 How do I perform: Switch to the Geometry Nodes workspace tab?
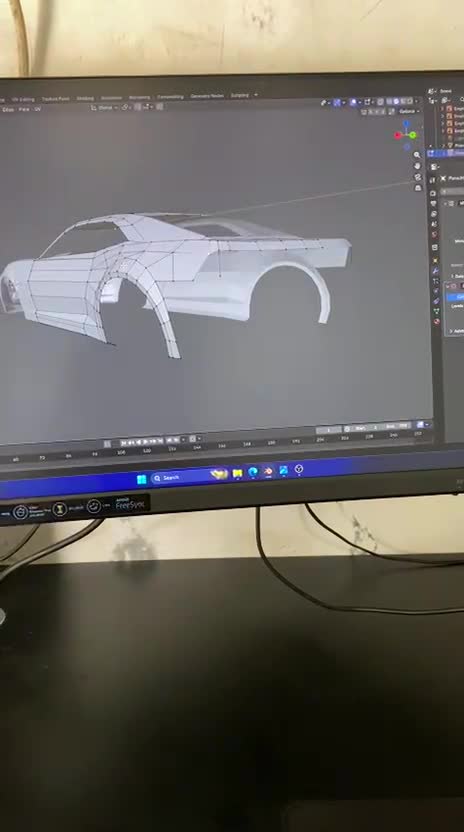[207, 96]
